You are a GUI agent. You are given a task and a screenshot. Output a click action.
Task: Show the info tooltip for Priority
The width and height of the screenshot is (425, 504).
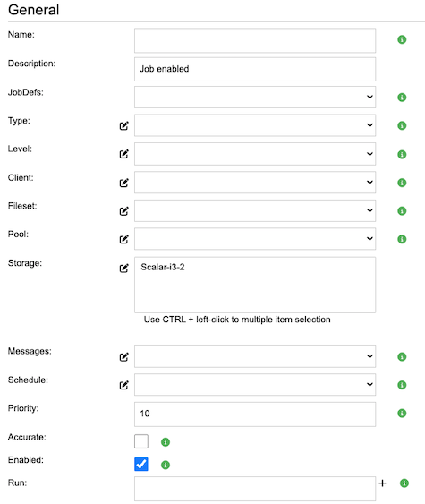402,413
